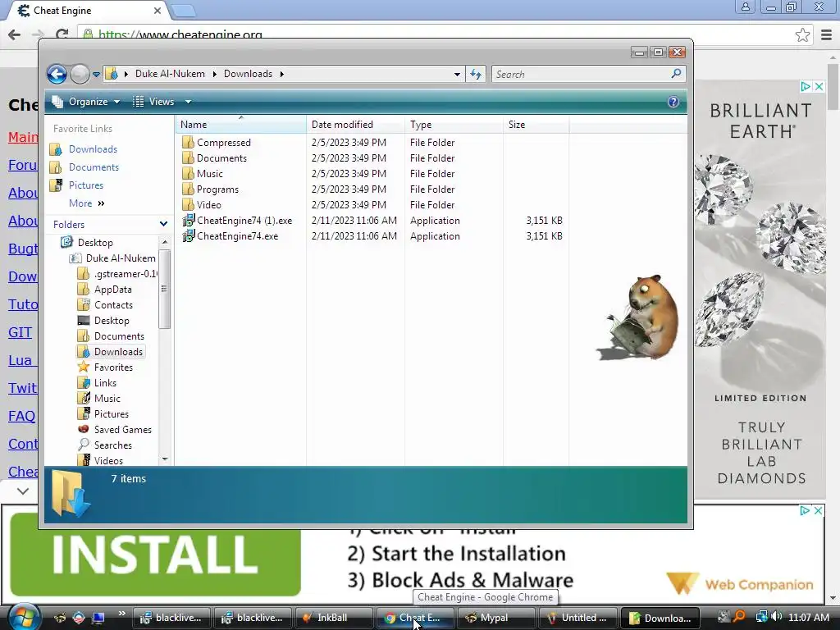Close the Brilliant Earth ad
The image size is (840, 630).
pos(819,86)
